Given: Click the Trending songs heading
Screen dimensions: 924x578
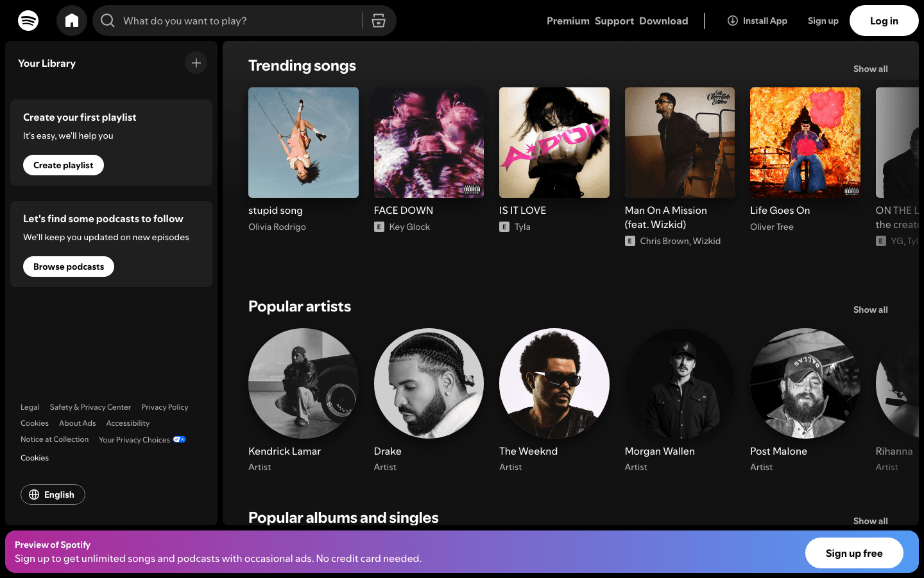Looking at the screenshot, I should [x=302, y=66].
